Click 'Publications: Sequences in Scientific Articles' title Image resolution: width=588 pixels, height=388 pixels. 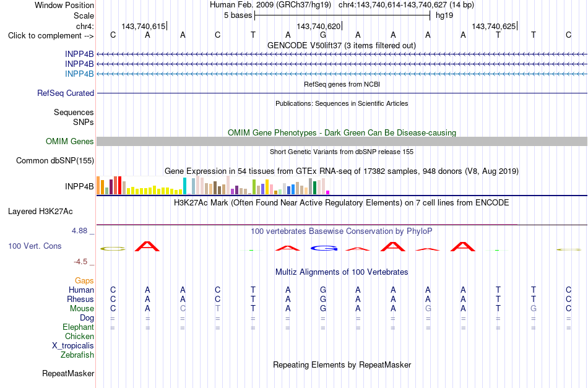[x=342, y=103]
